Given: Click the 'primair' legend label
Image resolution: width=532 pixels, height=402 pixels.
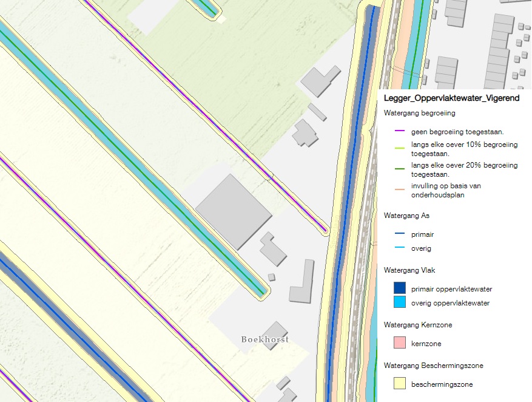Looking at the screenshot, I should [x=422, y=234].
